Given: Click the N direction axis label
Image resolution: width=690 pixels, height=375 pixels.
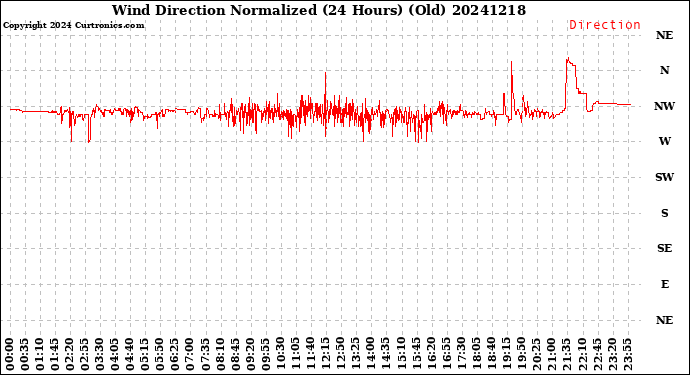Looking at the screenshot, I should [664, 70].
